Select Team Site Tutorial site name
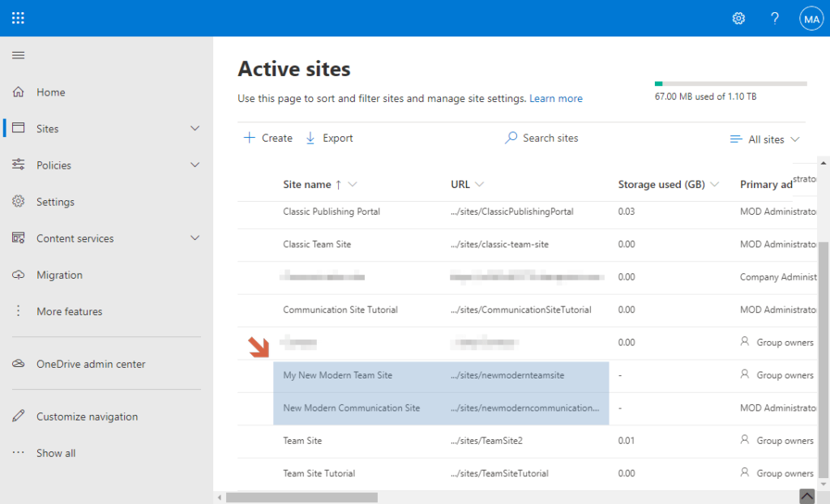The height and width of the screenshot is (504, 830). click(319, 473)
